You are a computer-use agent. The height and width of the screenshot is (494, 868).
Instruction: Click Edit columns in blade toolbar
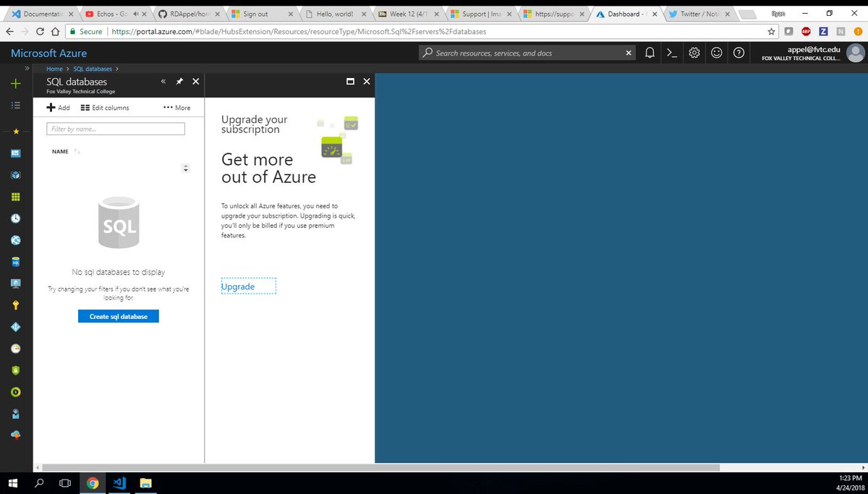point(105,108)
